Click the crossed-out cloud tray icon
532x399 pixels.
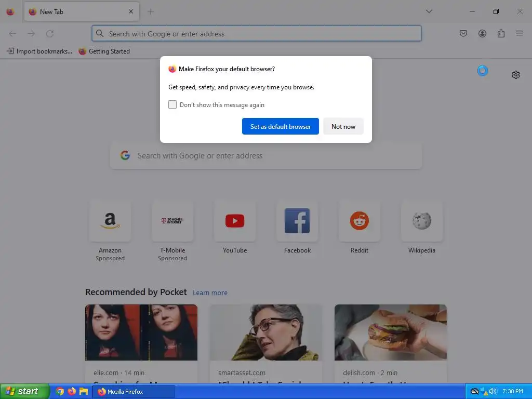[x=475, y=391]
